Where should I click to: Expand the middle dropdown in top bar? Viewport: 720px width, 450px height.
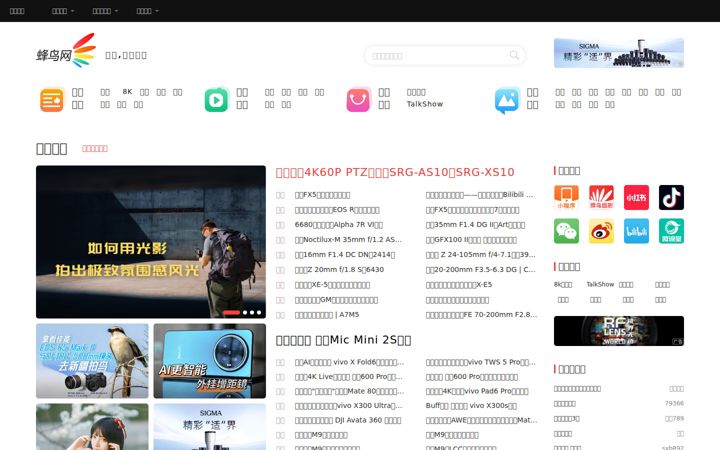point(105,11)
